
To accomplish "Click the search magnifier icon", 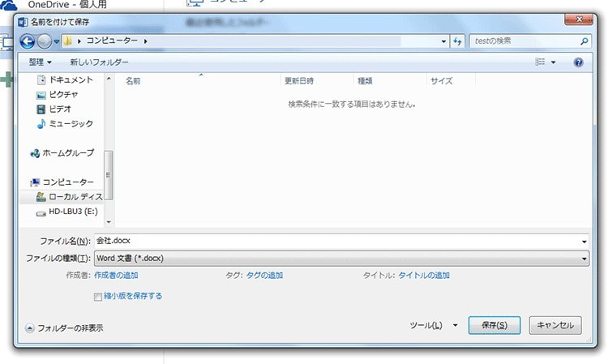I will coord(584,41).
